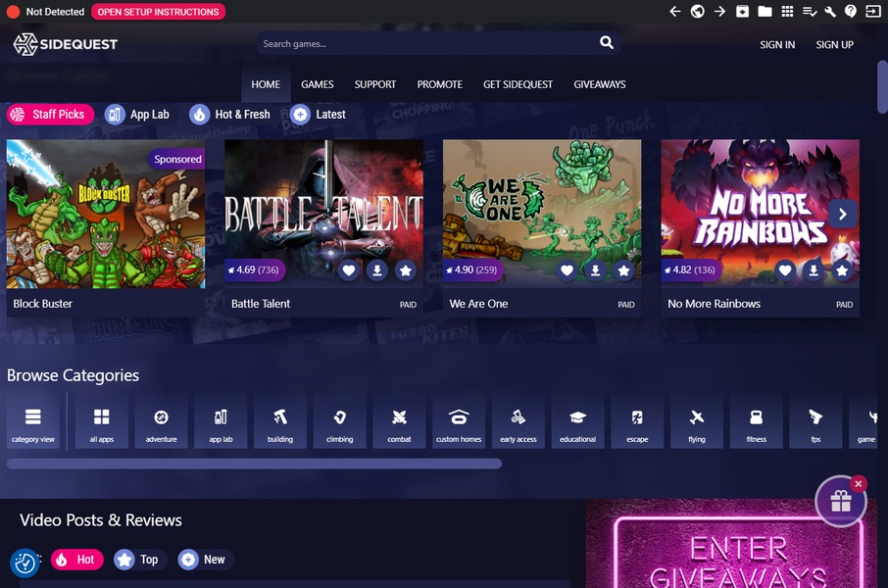This screenshot has width=888, height=588.
Task: Open the globe web browser icon
Action: click(697, 12)
